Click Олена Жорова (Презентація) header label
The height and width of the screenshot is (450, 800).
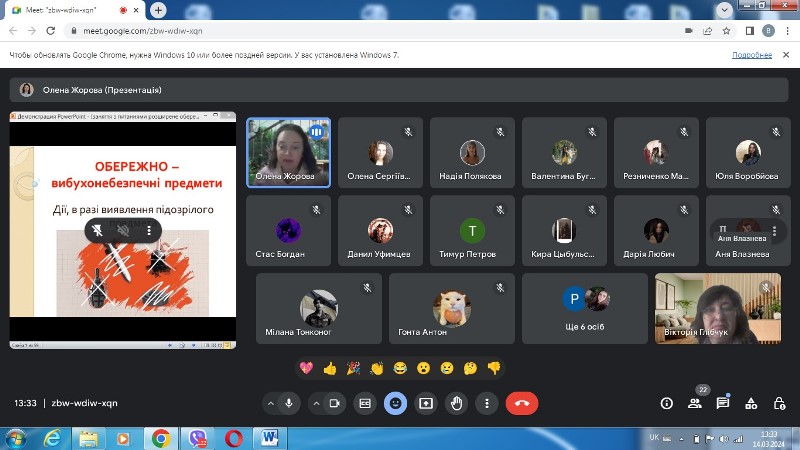[x=102, y=90]
